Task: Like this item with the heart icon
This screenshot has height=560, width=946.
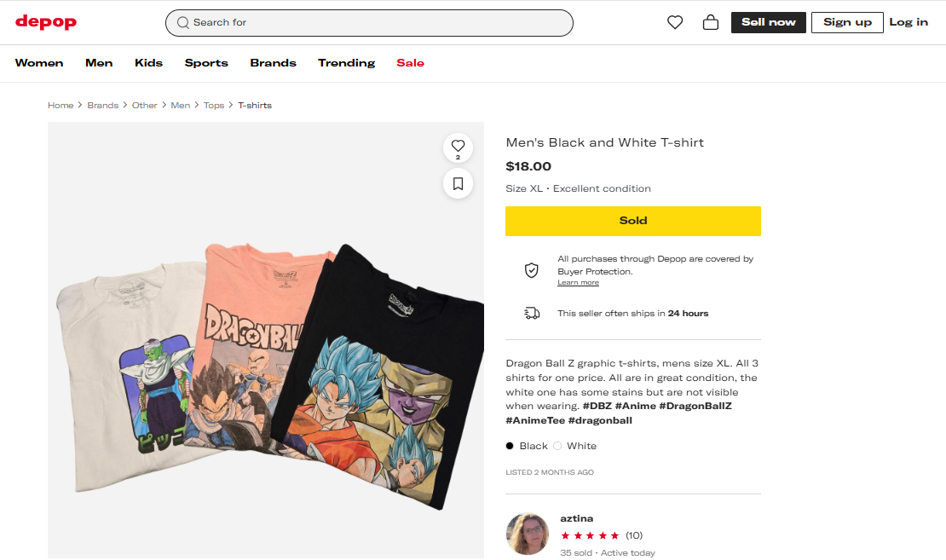Action: click(458, 146)
